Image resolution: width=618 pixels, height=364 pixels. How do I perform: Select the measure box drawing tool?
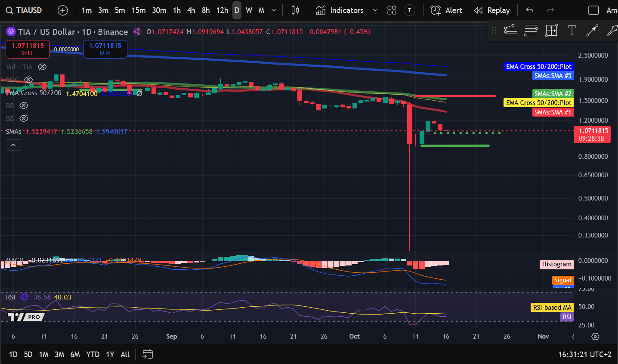pyautogui.click(x=551, y=31)
